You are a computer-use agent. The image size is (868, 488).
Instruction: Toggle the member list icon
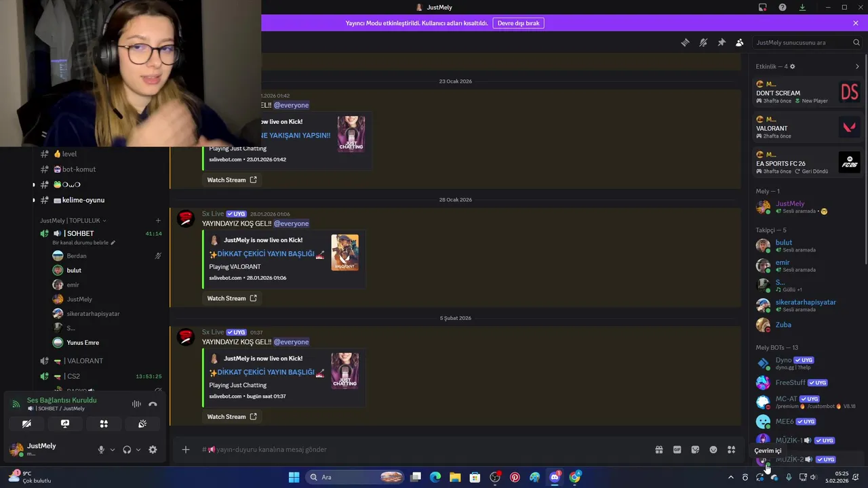click(x=740, y=42)
